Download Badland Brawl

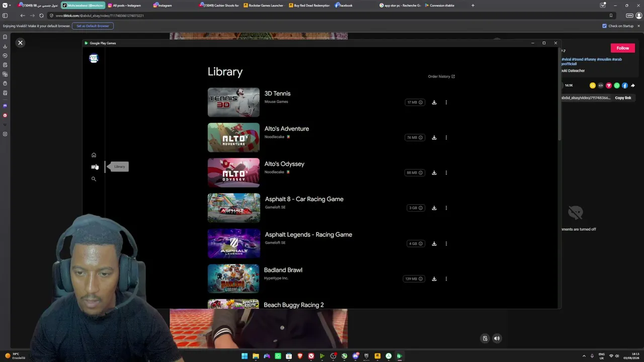click(434, 279)
